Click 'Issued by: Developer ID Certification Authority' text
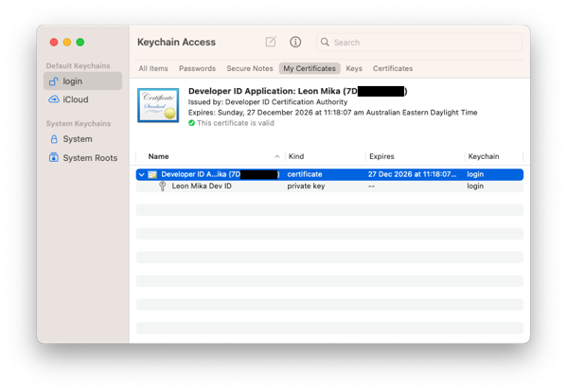Image resolution: width=567 pixels, height=392 pixels. click(x=268, y=102)
